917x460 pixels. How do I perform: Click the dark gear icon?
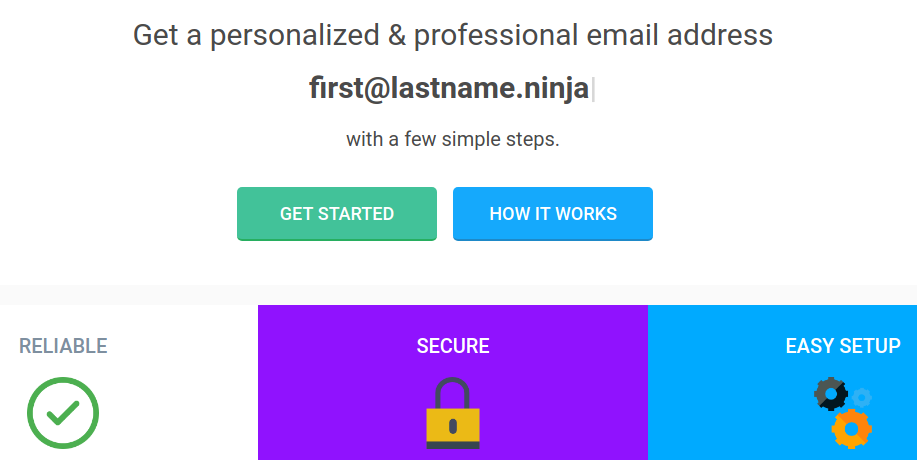[831, 394]
